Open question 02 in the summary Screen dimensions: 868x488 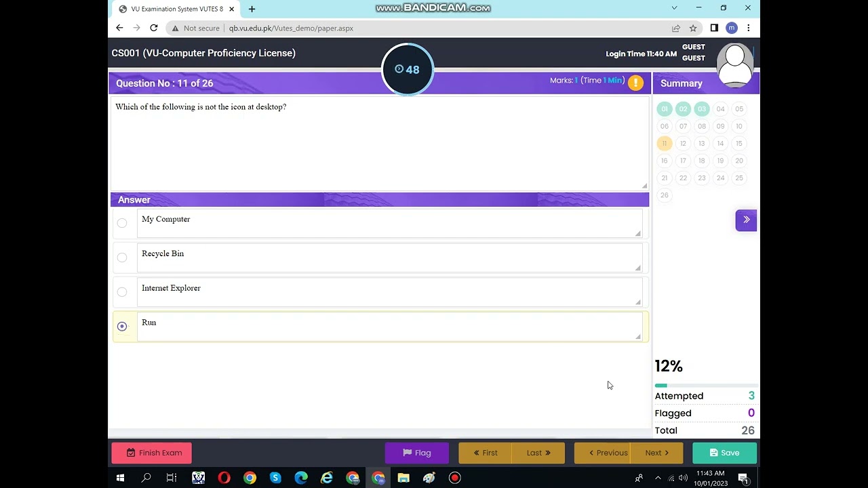683,109
